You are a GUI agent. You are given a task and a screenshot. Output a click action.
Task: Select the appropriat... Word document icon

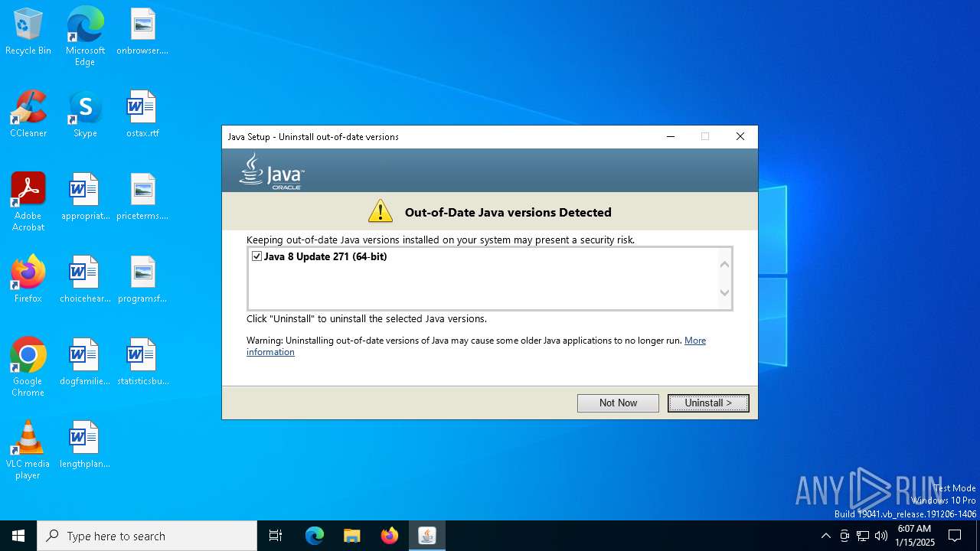point(85,197)
